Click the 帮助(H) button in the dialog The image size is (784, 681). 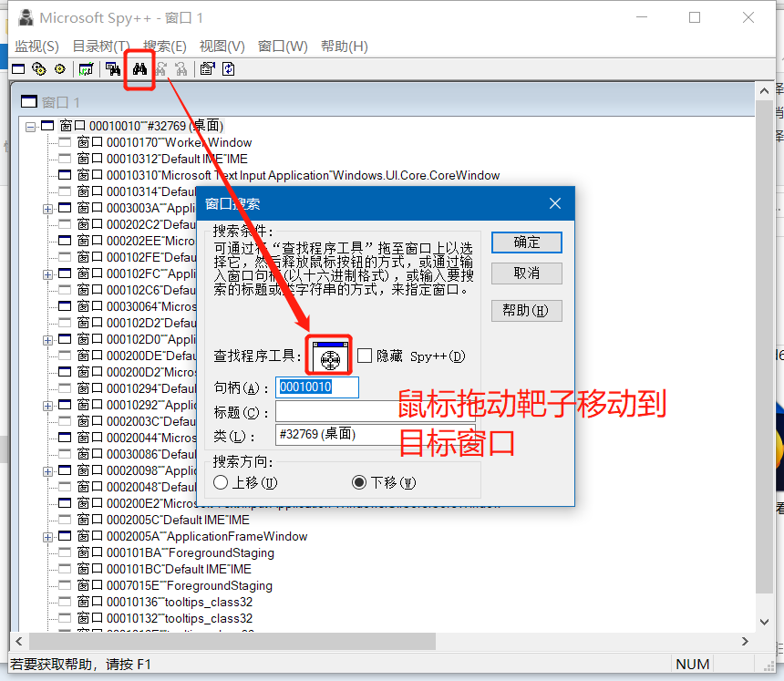[527, 311]
